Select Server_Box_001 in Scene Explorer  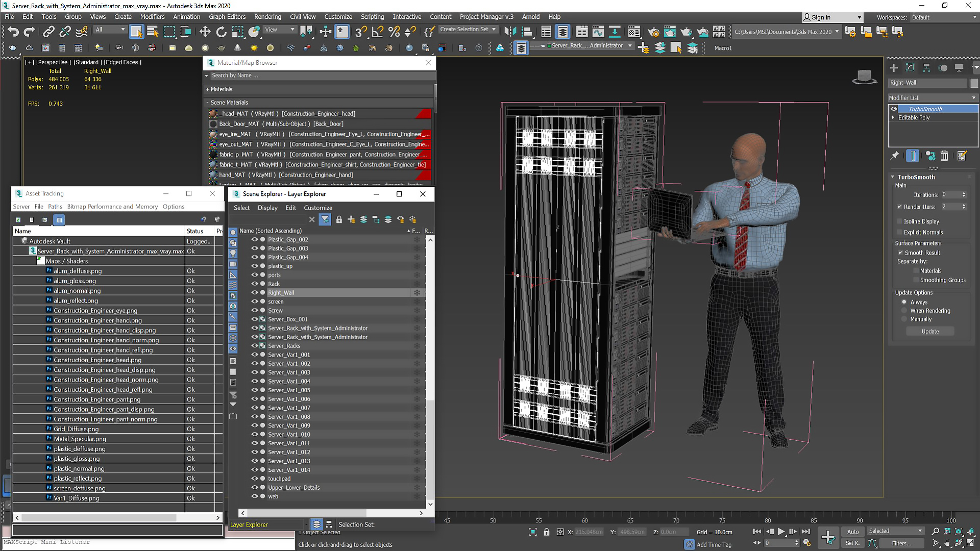(288, 319)
